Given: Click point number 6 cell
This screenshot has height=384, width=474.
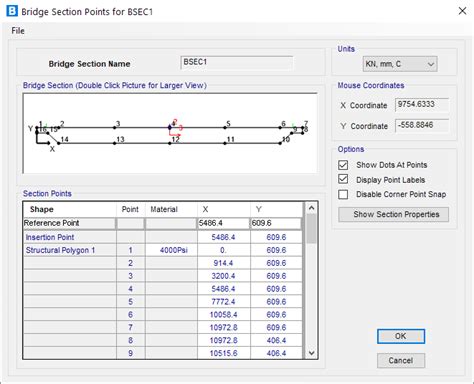Looking at the screenshot, I should point(131,315).
